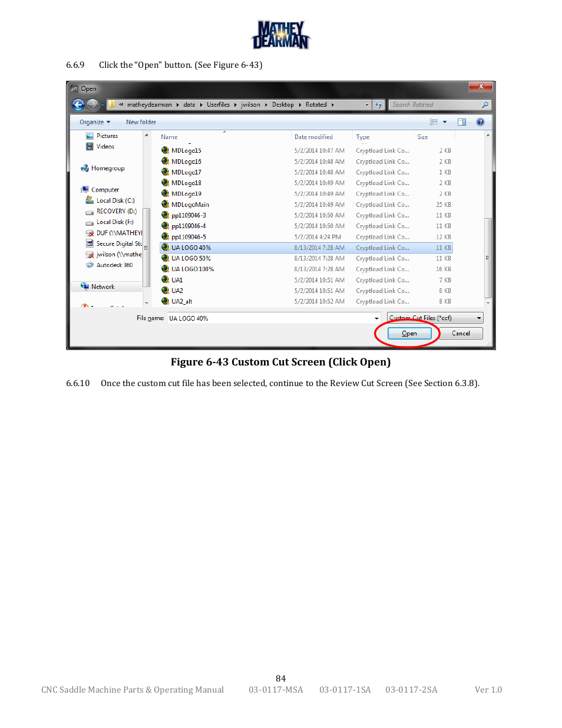Click Rotated in the address path

pyautogui.click(x=316, y=105)
